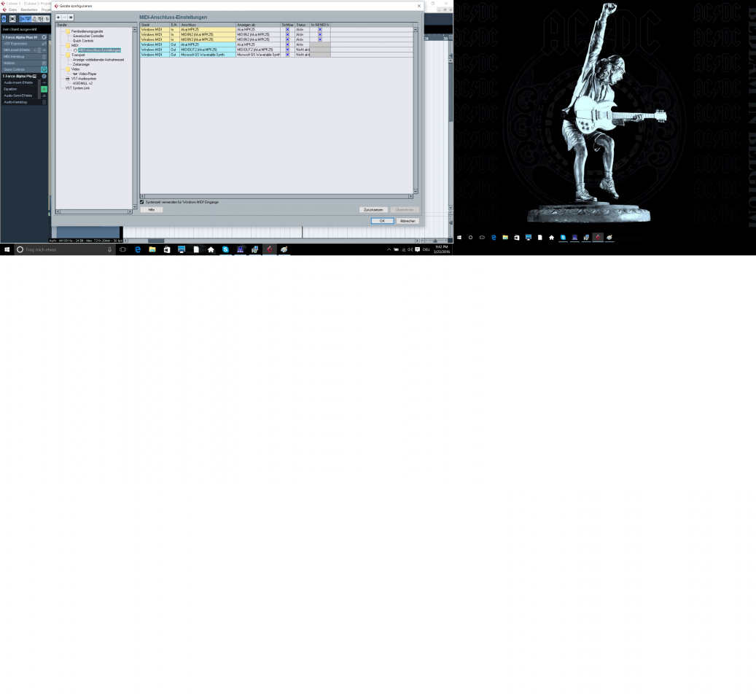This screenshot has width=756, height=700.
Task: Select VST System Link tree entry
Action: click(77, 88)
